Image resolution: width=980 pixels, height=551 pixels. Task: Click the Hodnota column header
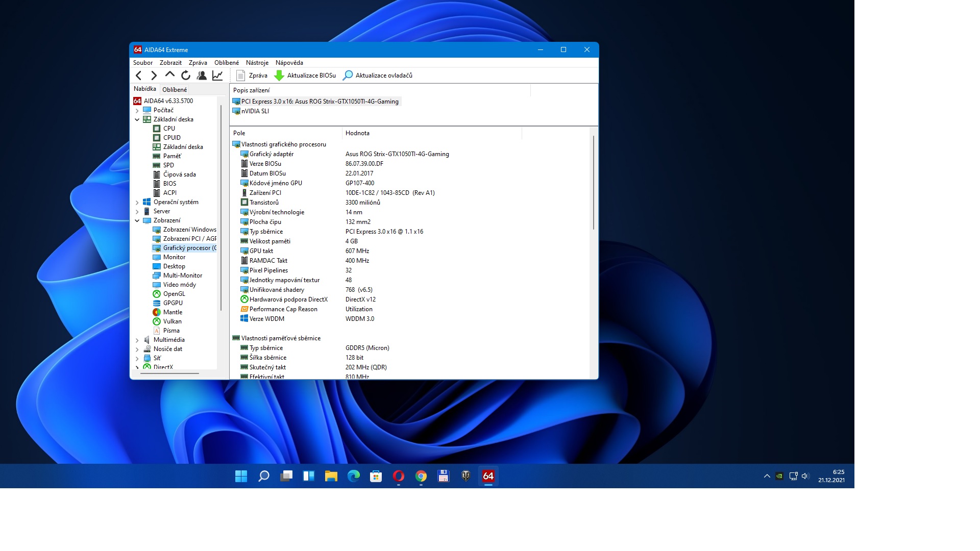coord(357,133)
